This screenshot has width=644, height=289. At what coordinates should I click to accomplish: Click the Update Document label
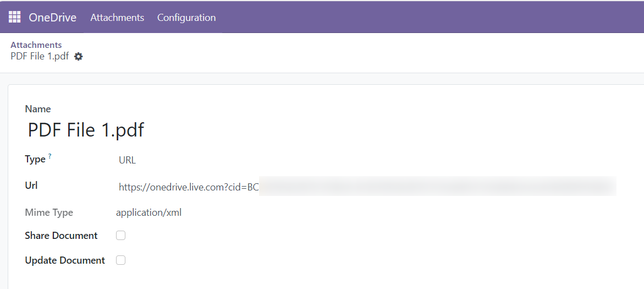65,260
